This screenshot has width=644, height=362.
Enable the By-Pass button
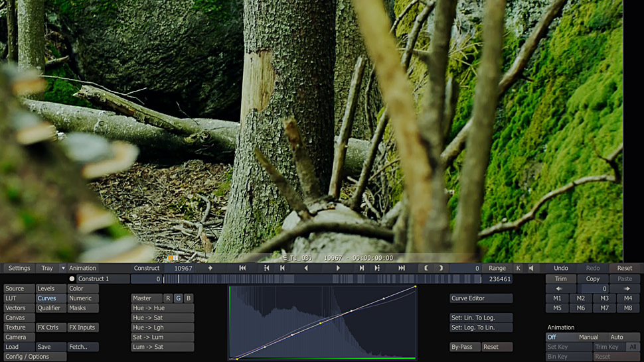point(464,347)
